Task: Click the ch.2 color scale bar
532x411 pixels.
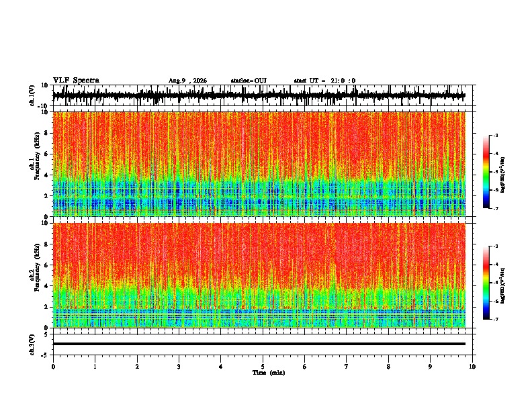Action: [x=486, y=283]
